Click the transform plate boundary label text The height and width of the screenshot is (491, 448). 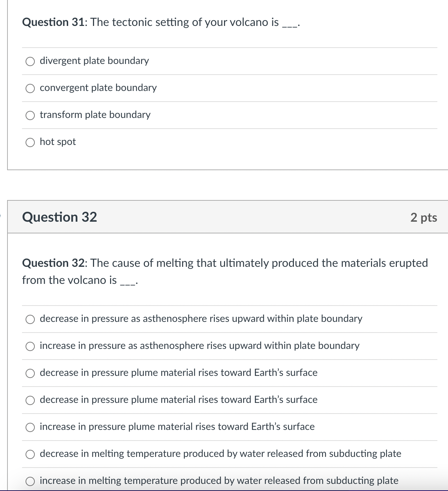pyautogui.click(x=95, y=115)
